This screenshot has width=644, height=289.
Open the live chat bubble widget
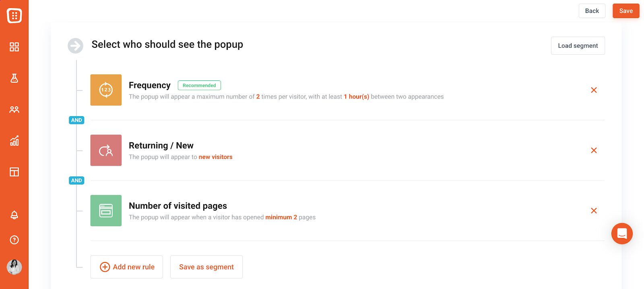click(622, 234)
